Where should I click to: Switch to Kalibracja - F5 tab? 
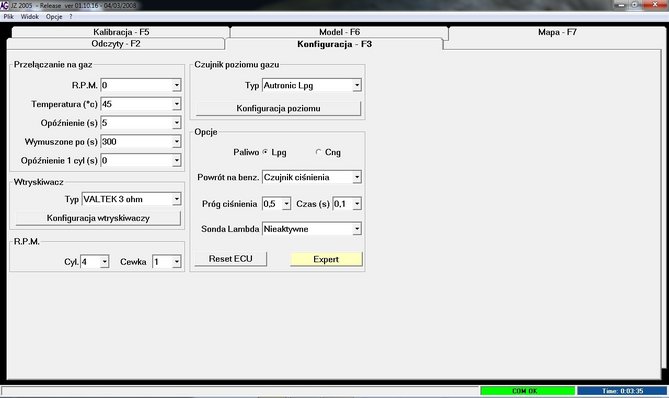coord(121,32)
